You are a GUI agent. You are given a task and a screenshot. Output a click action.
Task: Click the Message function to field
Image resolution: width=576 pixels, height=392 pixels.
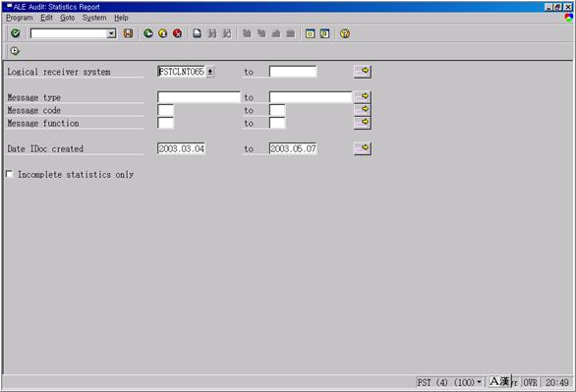(277, 123)
